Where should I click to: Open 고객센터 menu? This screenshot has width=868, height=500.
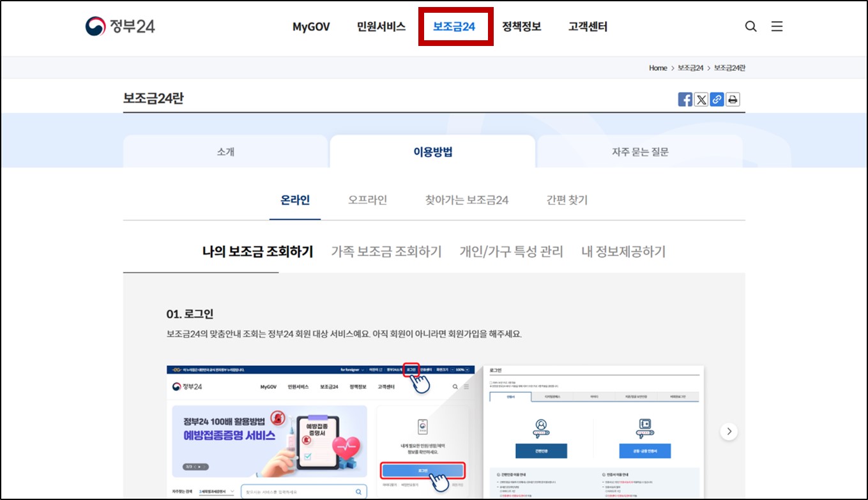click(588, 27)
